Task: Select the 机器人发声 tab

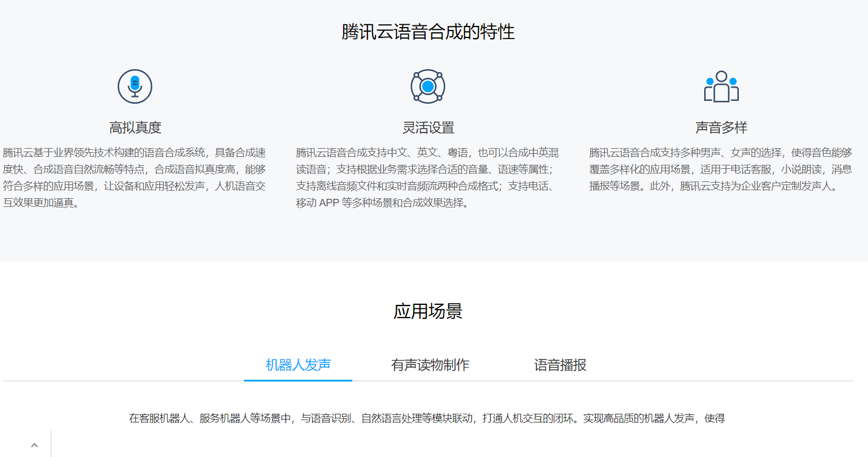Action: tap(298, 365)
